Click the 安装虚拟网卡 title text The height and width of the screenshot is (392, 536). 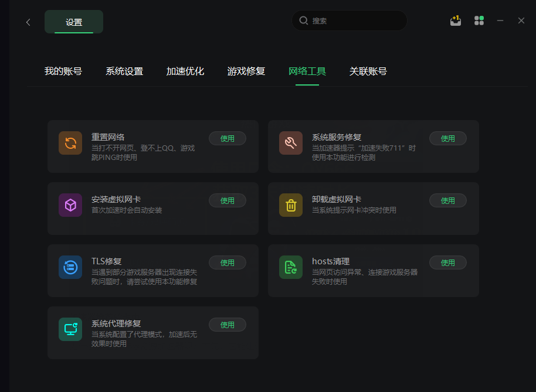click(x=116, y=199)
